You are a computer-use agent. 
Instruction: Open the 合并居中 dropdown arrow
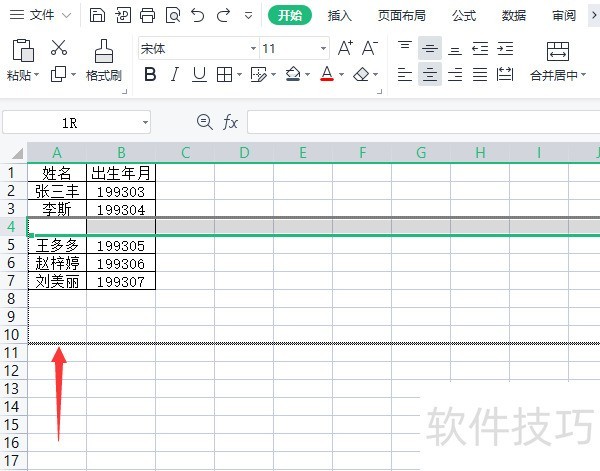pyautogui.click(x=584, y=75)
